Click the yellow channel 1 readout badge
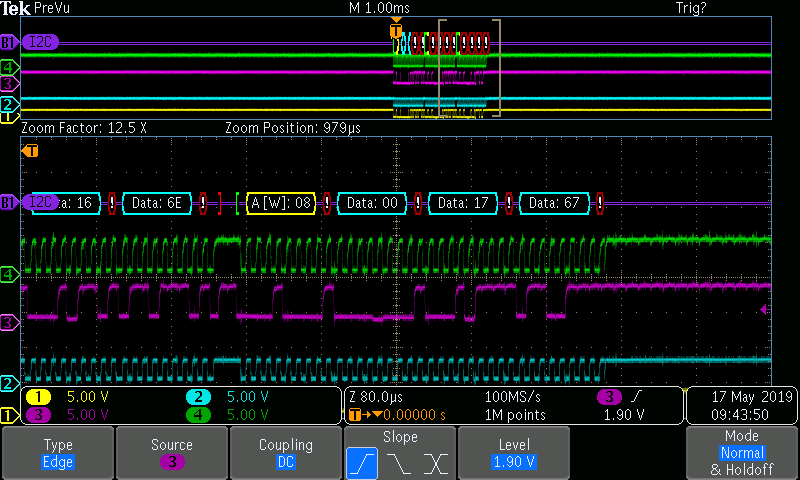Image resolution: width=800 pixels, height=480 pixels. pos(38,397)
